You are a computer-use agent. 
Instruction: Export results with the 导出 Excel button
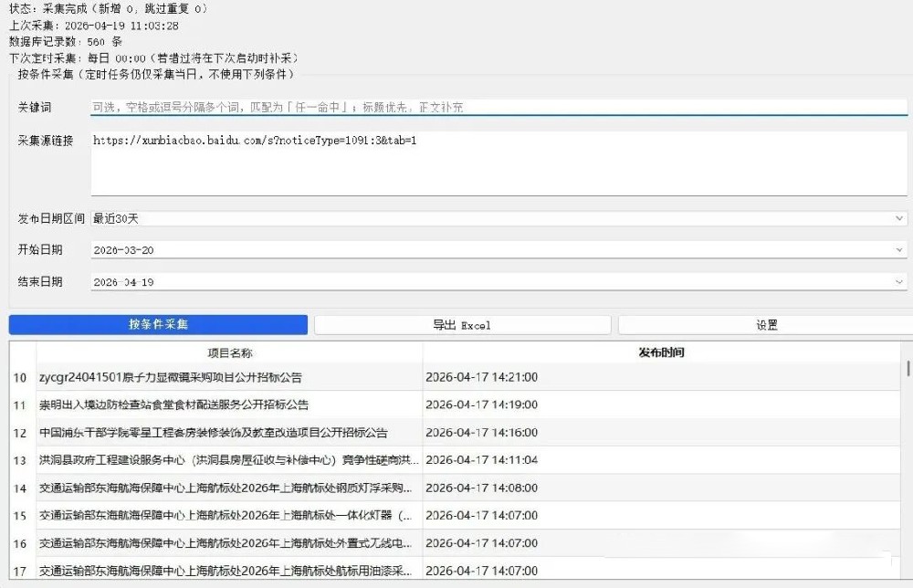[462, 324]
